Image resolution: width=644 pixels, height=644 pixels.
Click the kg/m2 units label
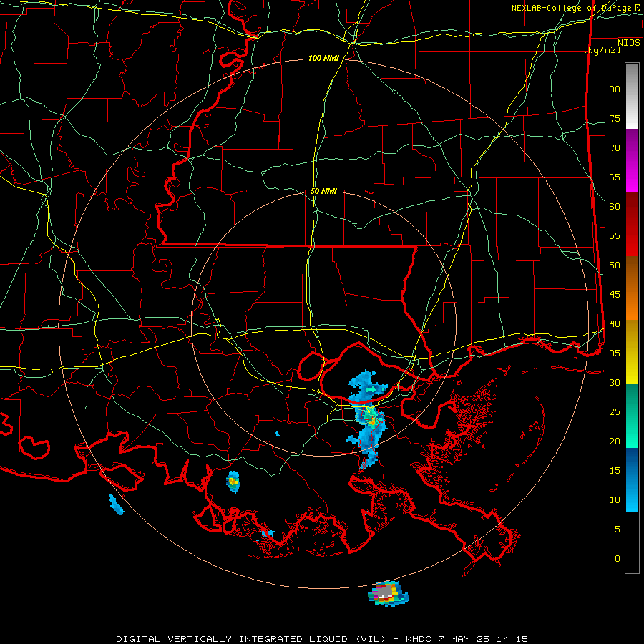click(602, 50)
